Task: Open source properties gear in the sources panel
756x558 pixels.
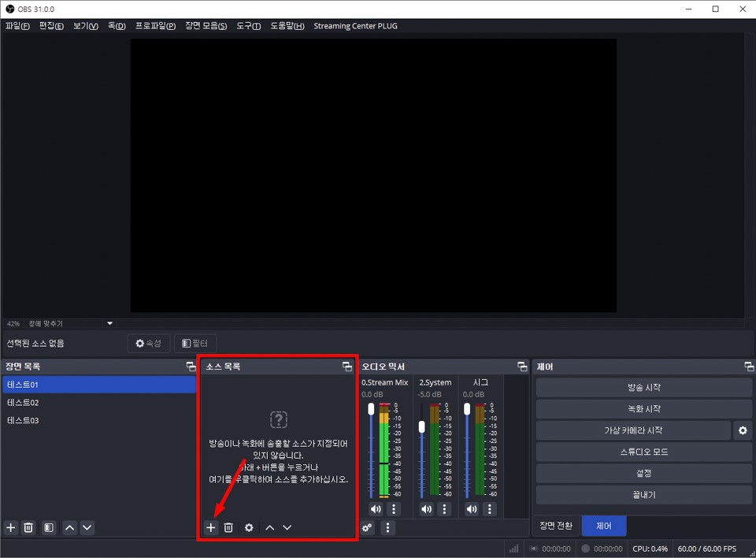Action: pos(249,527)
